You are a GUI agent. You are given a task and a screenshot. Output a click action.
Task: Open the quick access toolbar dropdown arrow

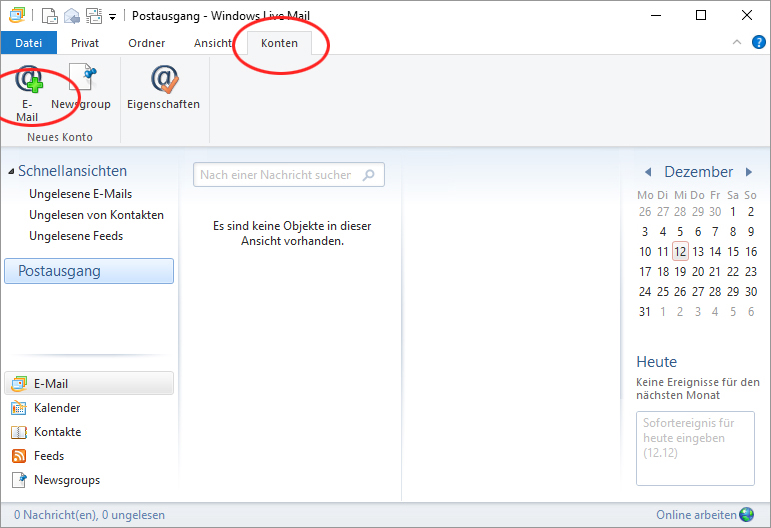pyautogui.click(x=112, y=16)
